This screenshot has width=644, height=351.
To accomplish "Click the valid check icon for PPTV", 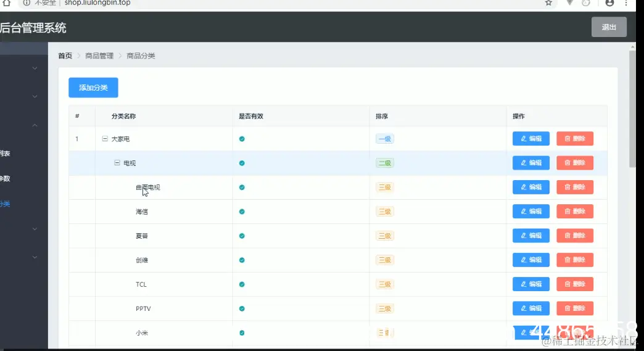I will pos(242,308).
